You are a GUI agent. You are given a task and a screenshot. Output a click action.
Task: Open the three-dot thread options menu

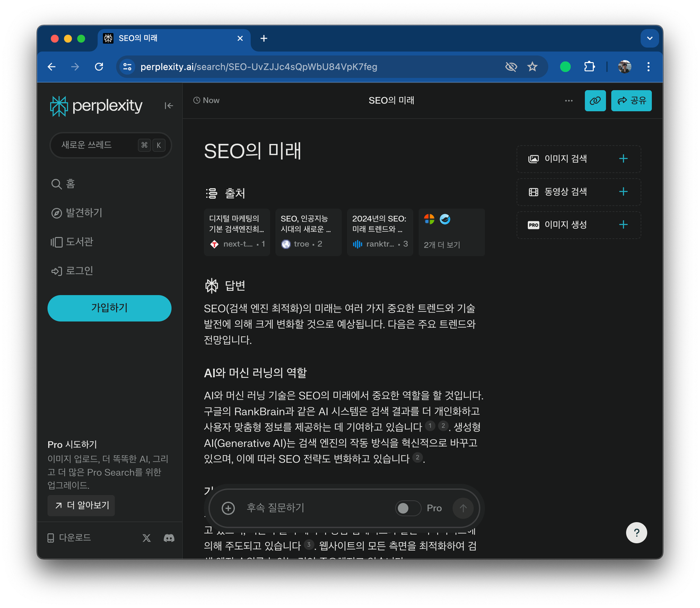pos(569,100)
